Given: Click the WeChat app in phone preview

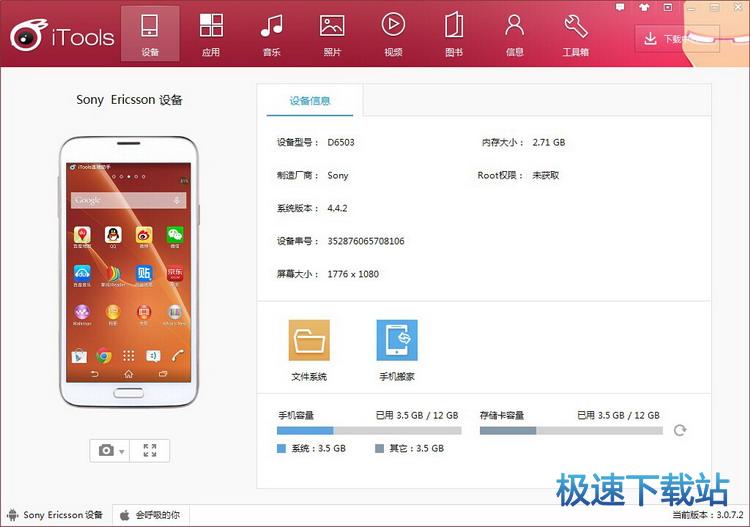Looking at the screenshot, I should pos(175,236).
